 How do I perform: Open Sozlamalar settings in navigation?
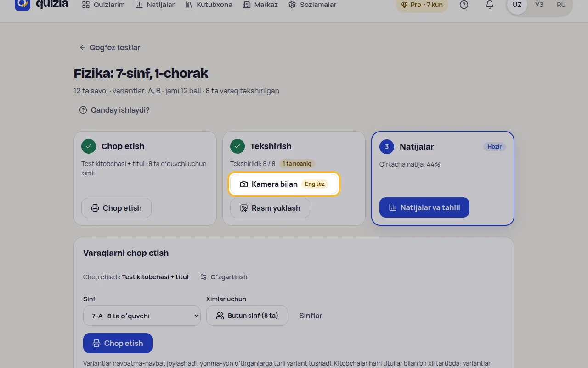pos(312,5)
